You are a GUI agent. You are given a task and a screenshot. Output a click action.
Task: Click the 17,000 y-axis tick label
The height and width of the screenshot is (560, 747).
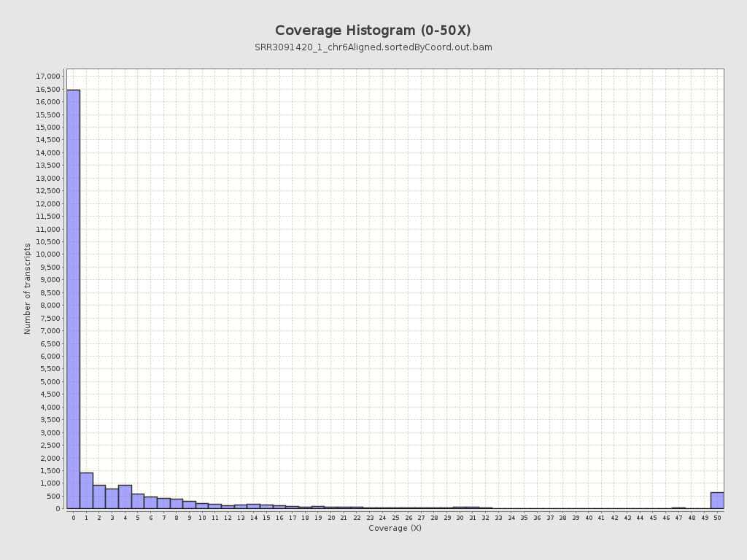47,77
